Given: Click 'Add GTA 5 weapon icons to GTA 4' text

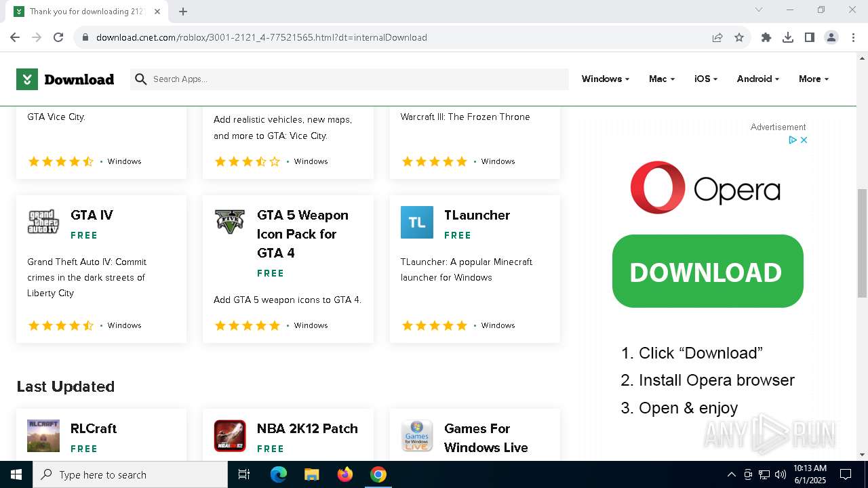Looking at the screenshot, I should tap(288, 300).
